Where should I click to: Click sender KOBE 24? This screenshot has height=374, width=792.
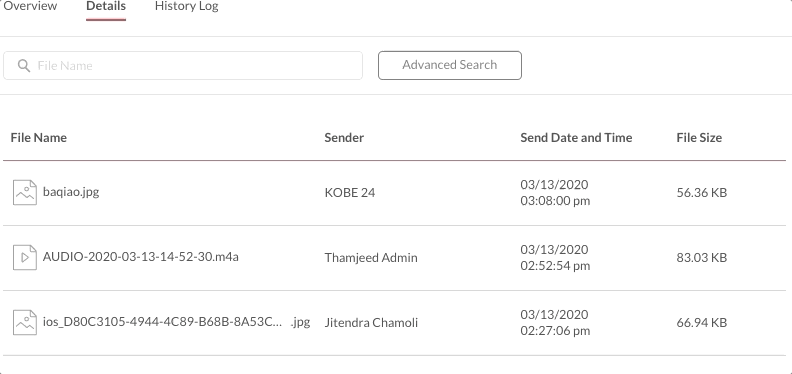pyautogui.click(x=350, y=193)
